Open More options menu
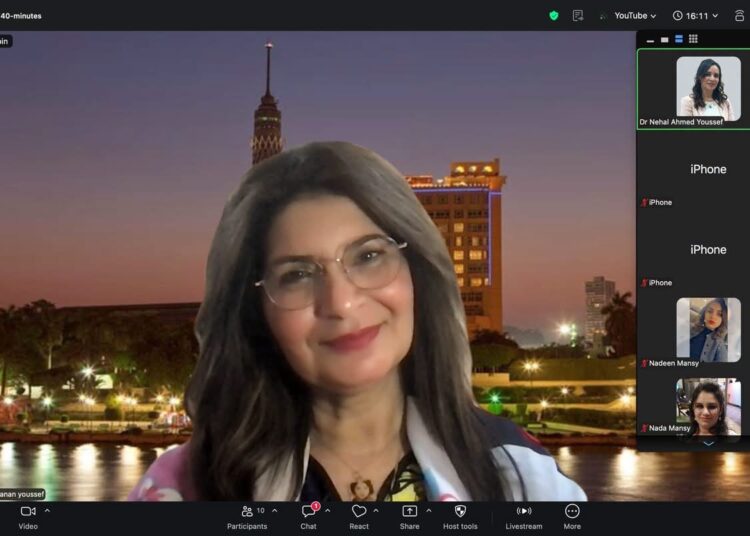This screenshot has height=536, width=750. [x=572, y=517]
